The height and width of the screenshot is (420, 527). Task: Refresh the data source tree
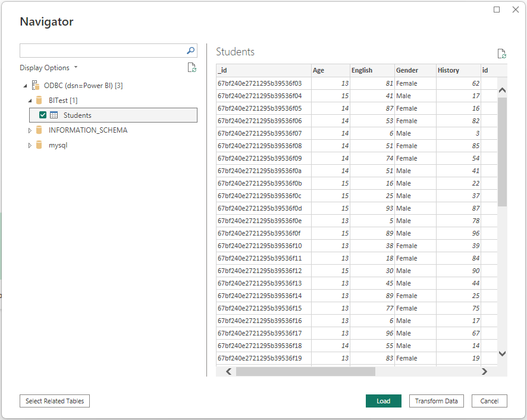tap(192, 67)
